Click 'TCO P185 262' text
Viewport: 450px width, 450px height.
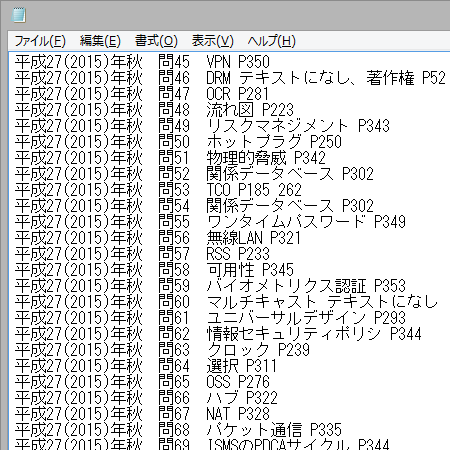(x=254, y=190)
